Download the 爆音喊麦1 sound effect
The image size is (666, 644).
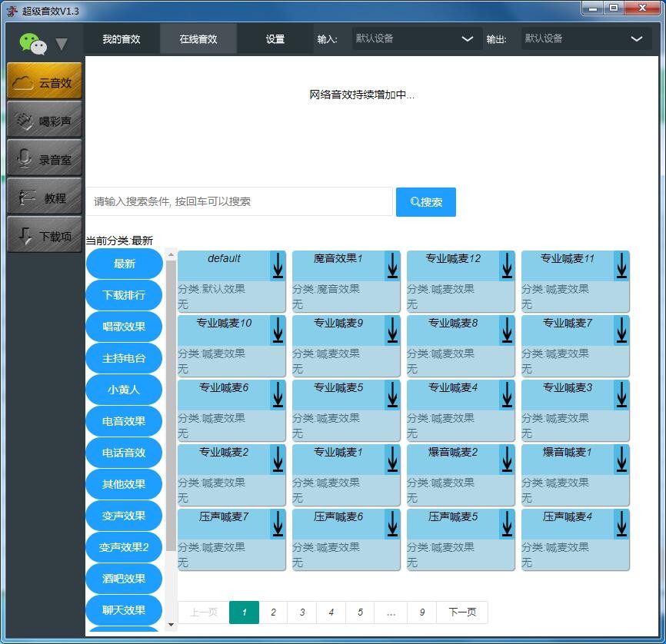coord(621,460)
